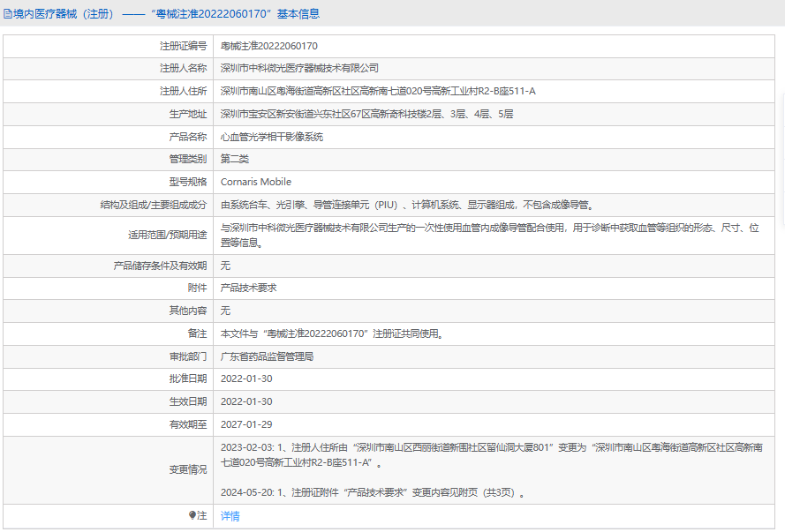Click the 产品名称 label
Image resolution: width=785 pixels, height=532 pixels.
coord(188,137)
